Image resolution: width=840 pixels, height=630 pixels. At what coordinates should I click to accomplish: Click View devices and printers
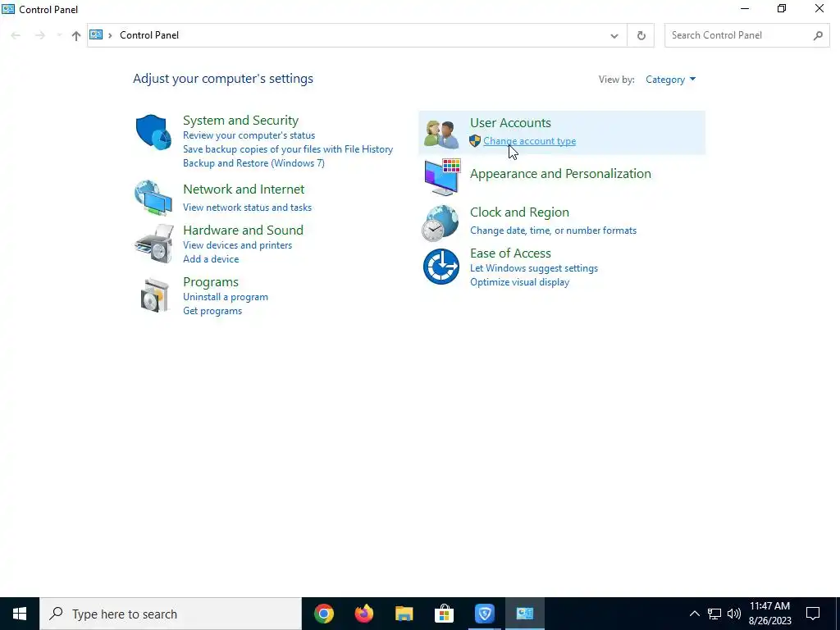pos(237,245)
